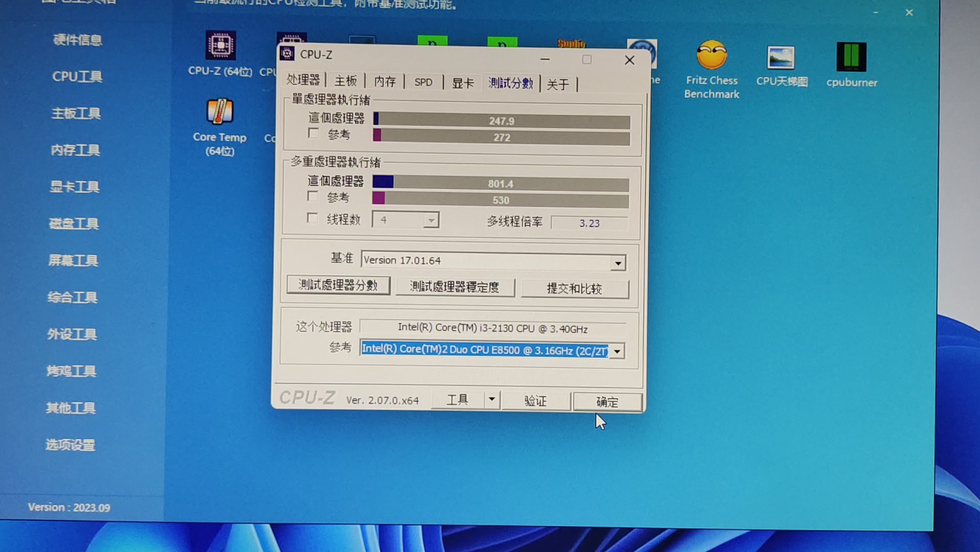This screenshot has height=552, width=980.
Task: Select the 測試分數 tab in CPU-Z
Action: [x=510, y=83]
